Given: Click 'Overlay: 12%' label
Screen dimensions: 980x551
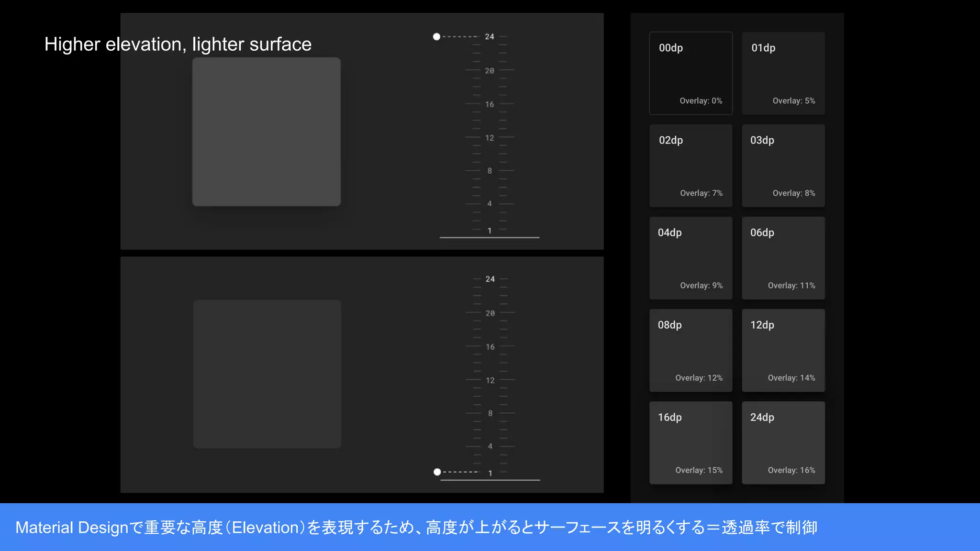Looking at the screenshot, I should (x=699, y=377).
